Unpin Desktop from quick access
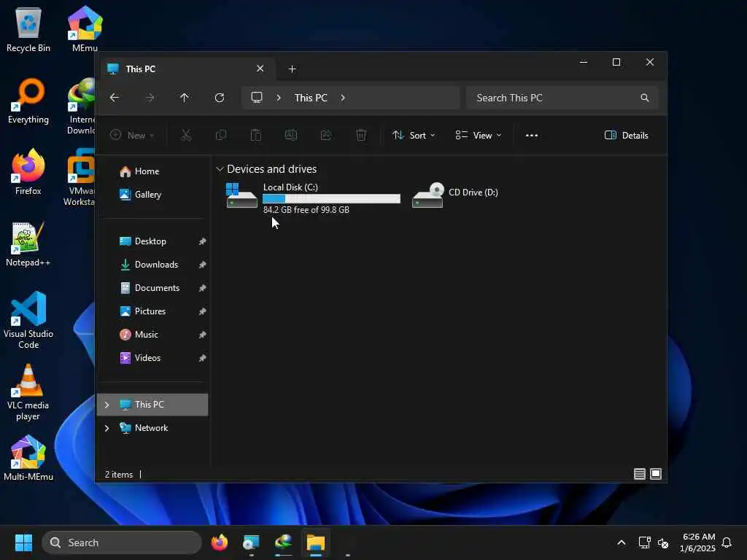The width and height of the screenshot is (747, 560). point(203,241)
